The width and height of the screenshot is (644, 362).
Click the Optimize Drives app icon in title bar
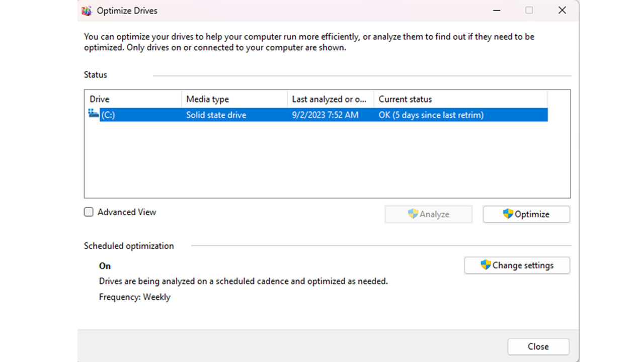87,11
